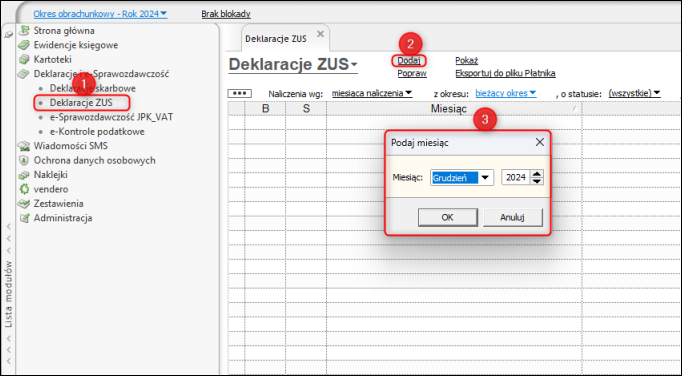Open the Kartoteki module icon
Screen dimensions: 682x376
[x=24, y=60]
